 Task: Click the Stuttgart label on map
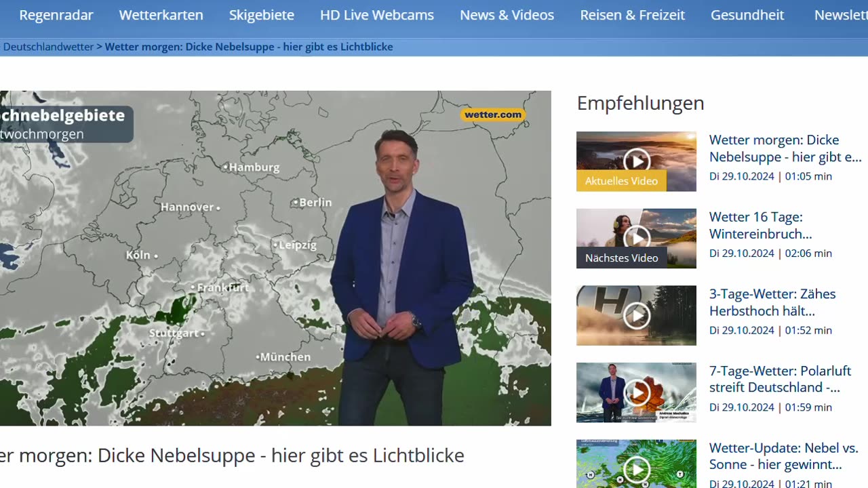(174, 333)
